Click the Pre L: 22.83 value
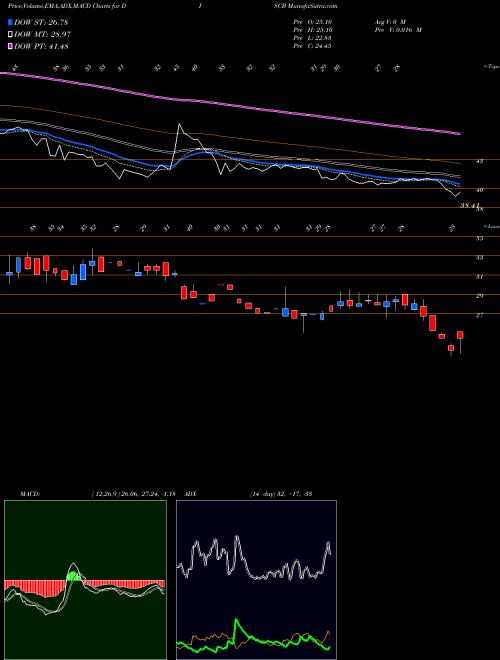Screen dimensions: 500x660 point(313,38)
